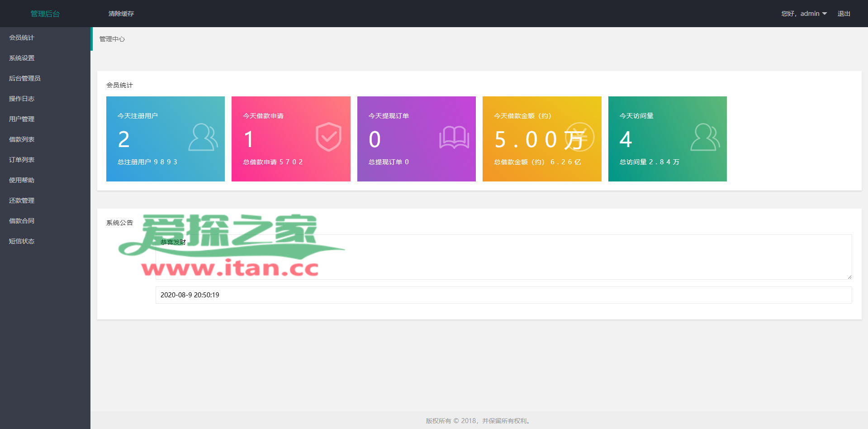Click 退出 to log out
Viewport: 868px width, 429px height.
(844, 14)
